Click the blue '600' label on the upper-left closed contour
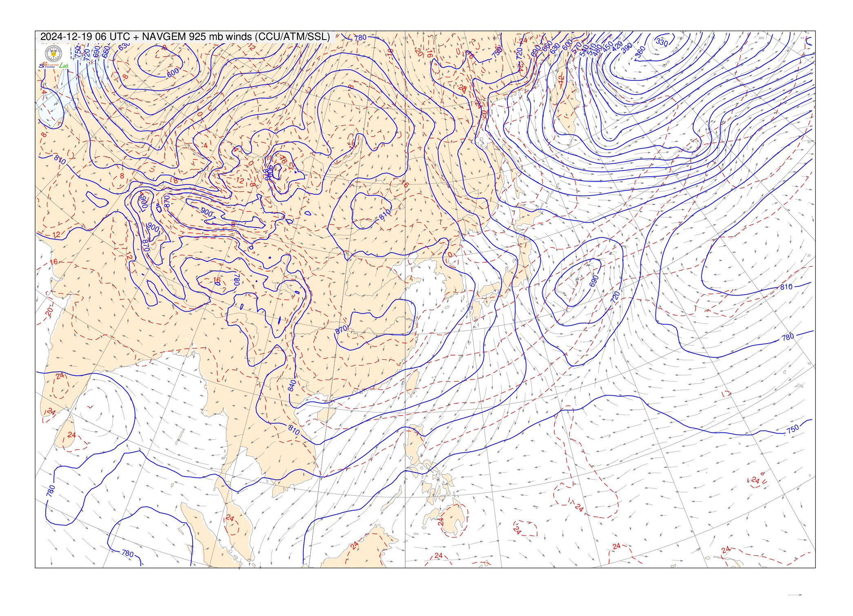This screenshot has width=853, height=616. coord(173,72)
